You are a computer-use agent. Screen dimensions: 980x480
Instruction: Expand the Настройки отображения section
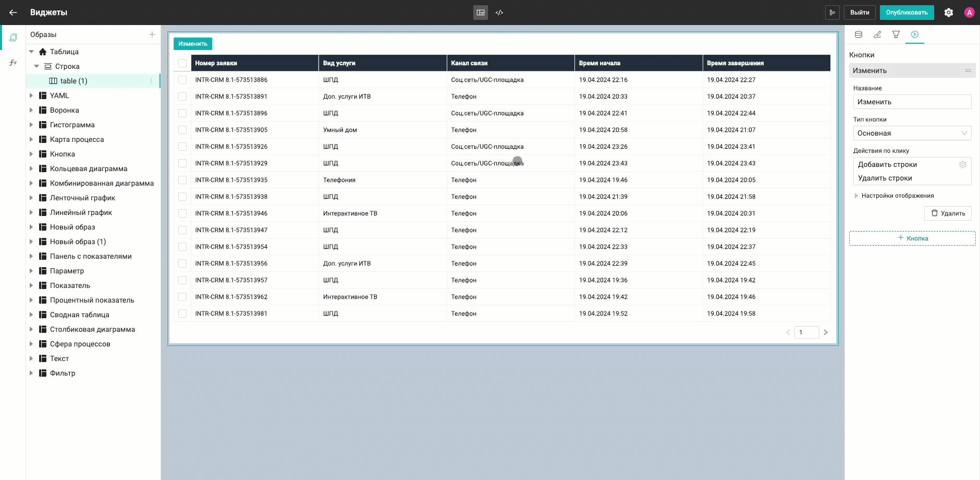click(856, 196)
